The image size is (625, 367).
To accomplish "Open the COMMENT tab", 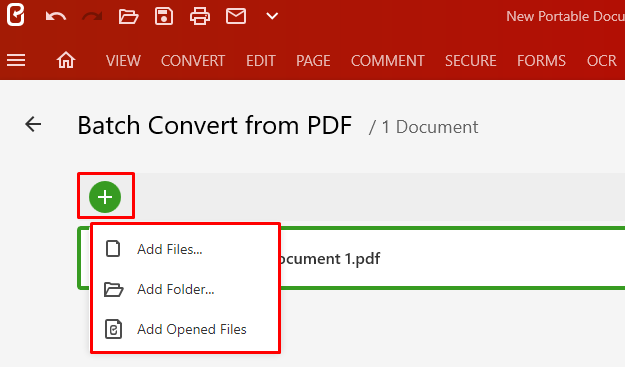I will coord(387,61).
